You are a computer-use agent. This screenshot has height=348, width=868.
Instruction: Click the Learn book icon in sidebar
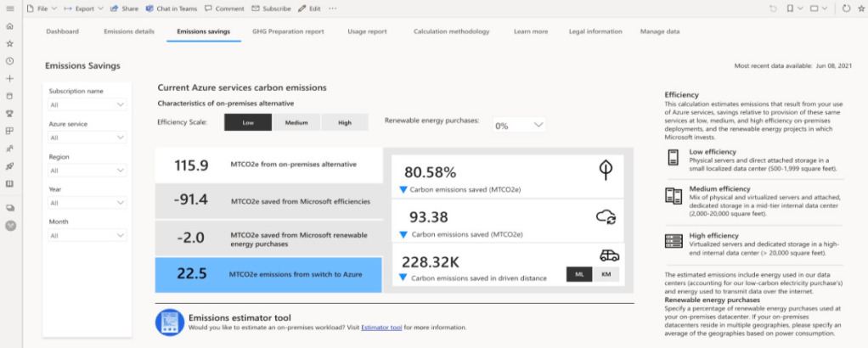9,183
